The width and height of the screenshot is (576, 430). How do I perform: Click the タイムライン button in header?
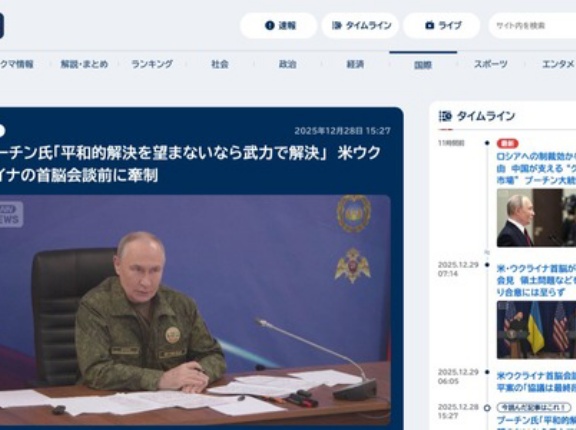(360, 26)
